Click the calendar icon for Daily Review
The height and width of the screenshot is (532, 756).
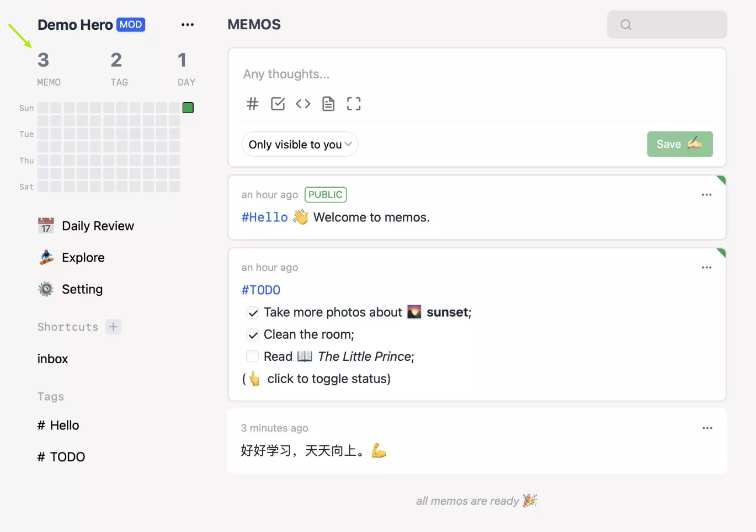tap(46, 226)
